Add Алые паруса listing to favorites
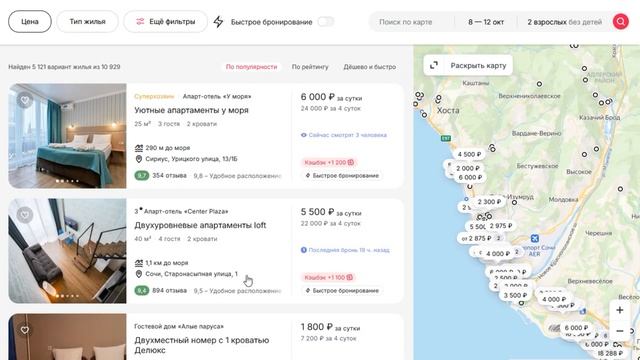 25,330
